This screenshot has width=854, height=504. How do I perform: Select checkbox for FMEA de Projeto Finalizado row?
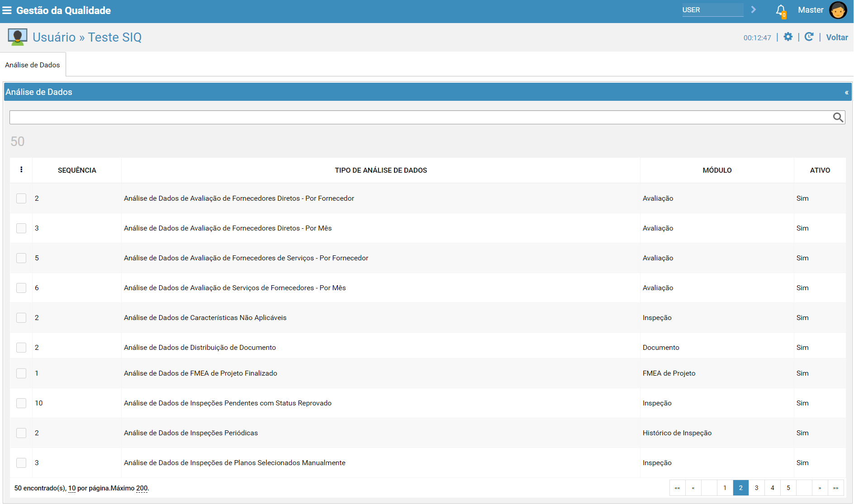21,373
